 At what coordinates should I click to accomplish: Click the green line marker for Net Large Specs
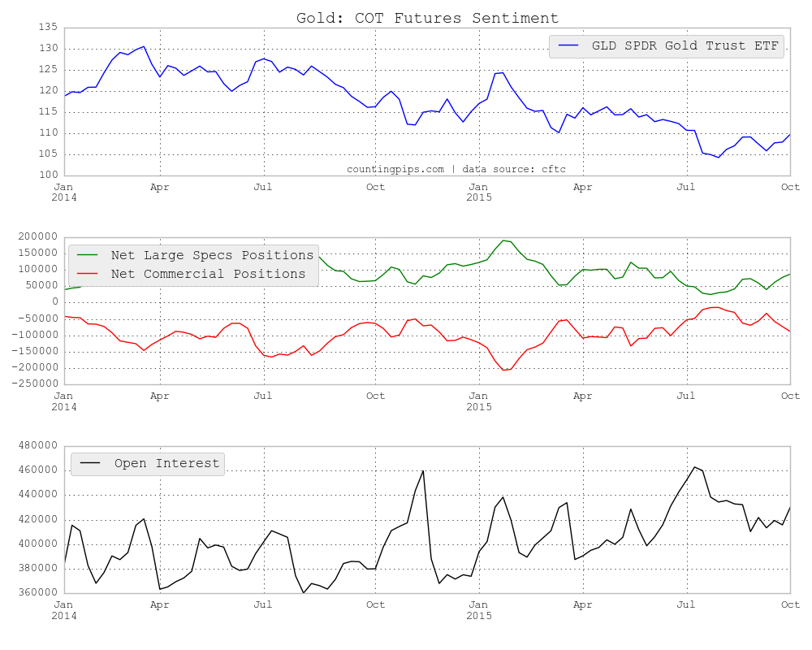pos(89,254)
